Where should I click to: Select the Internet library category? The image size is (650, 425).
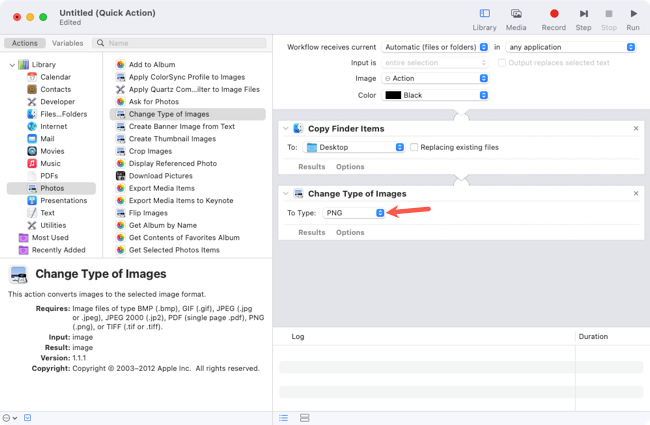coord(51,126)
